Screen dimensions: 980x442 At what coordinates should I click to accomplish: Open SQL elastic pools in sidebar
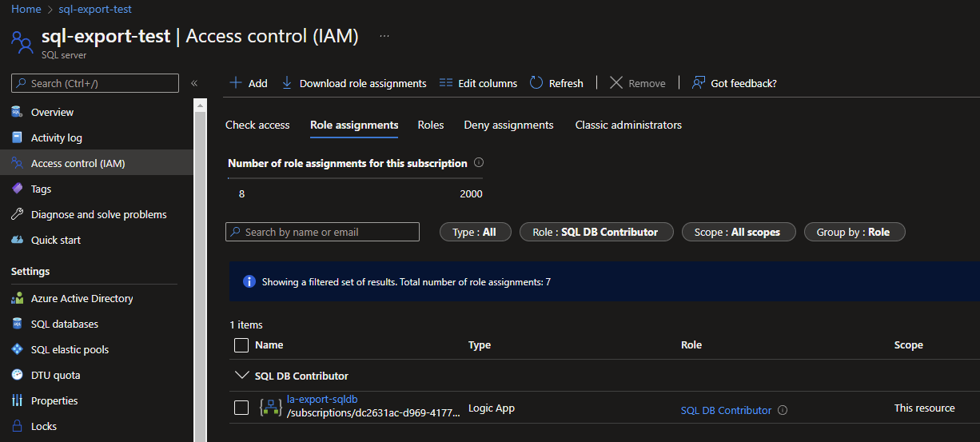pos(70,349)
